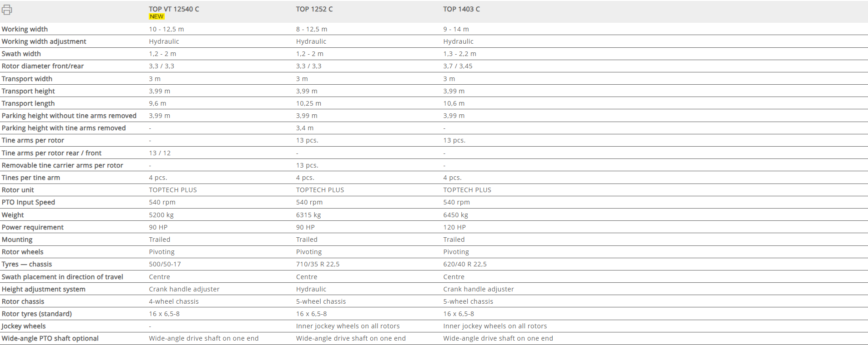This screenshot has width=868, height=347.
Task: Click the Height adjustment system label
Action: click(44, 289)
